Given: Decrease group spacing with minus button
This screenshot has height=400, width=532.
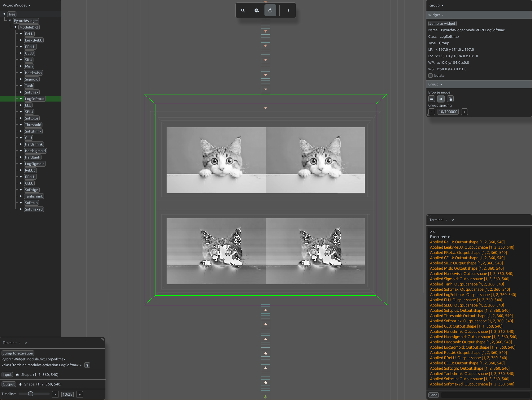Looking at the screenshot, I should pos(432,112).
